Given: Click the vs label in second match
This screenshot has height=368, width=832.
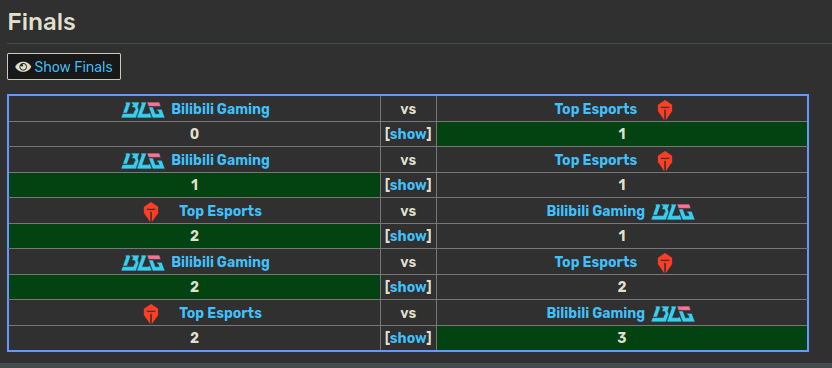Looking at the screenshot, I should (x=408, y=161).
